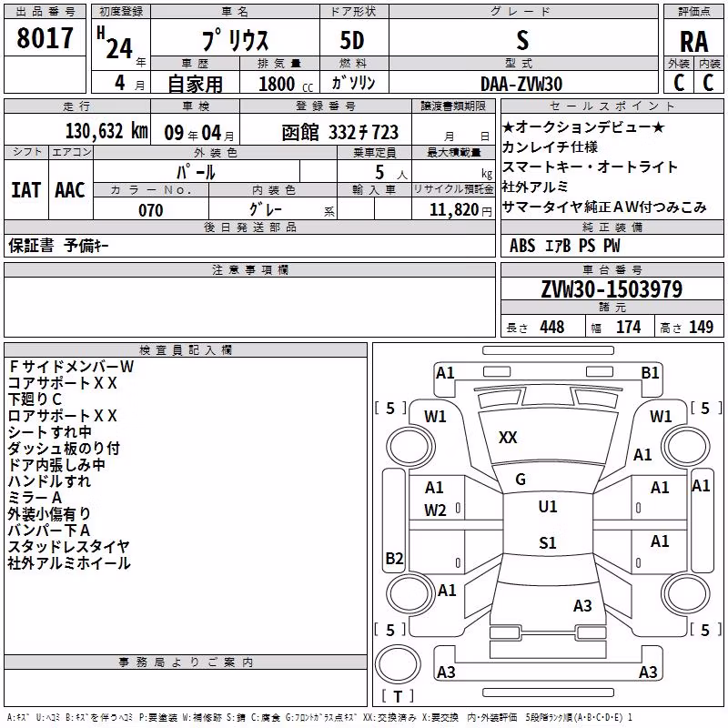This screenshot has width=728, height=728.
Task: Select vehicle history 自家用
Action: pyautogui.click(x=195, y=84)
